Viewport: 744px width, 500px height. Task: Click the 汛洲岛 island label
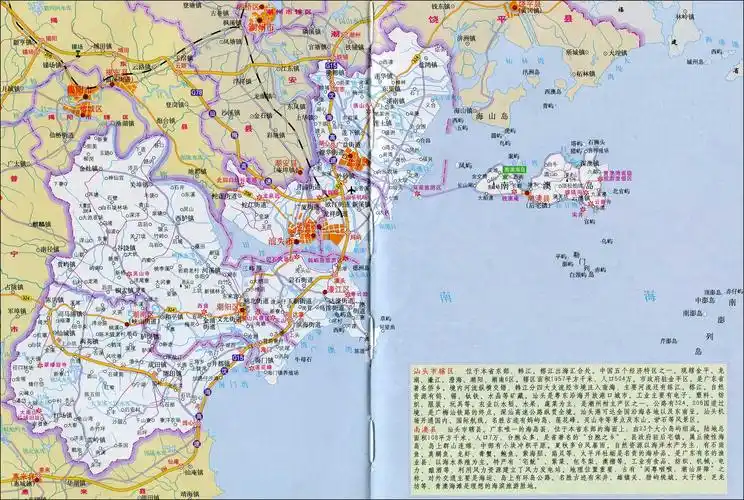pos(531,72)
